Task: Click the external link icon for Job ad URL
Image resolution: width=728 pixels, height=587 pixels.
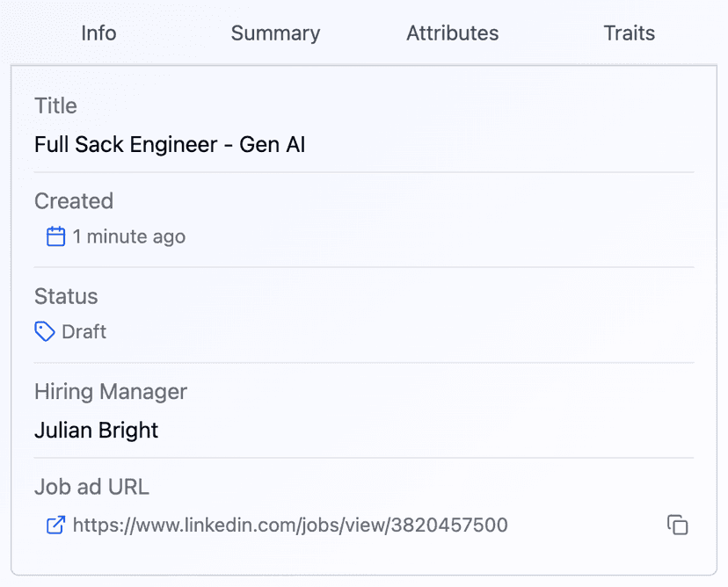Action: [x=55, y=525]
